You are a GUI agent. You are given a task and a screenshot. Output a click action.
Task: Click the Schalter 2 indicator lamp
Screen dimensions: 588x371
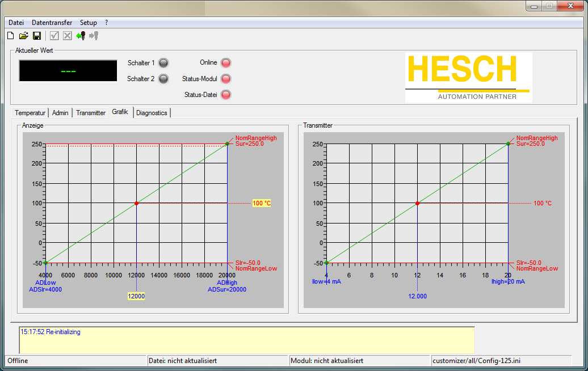[x=163, y=79]
